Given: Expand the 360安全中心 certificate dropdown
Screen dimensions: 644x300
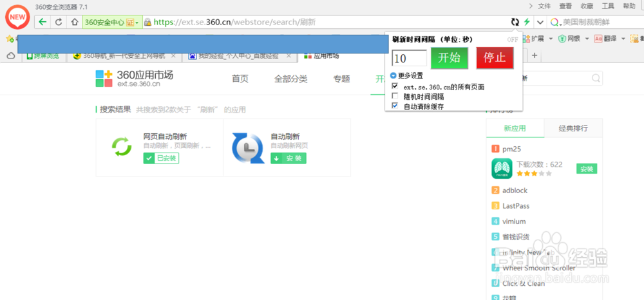Looking at the screenshot, I should (137, 23).
